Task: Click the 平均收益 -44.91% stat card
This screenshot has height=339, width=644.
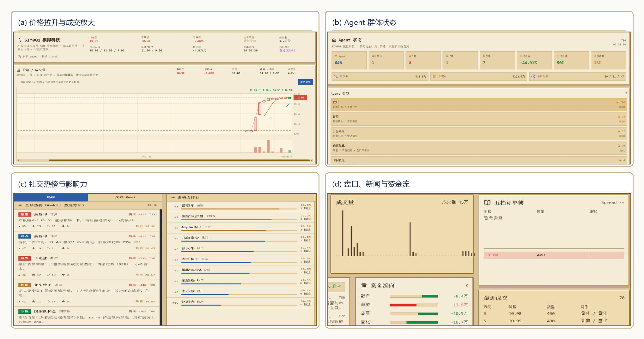Action: (534, 60)
